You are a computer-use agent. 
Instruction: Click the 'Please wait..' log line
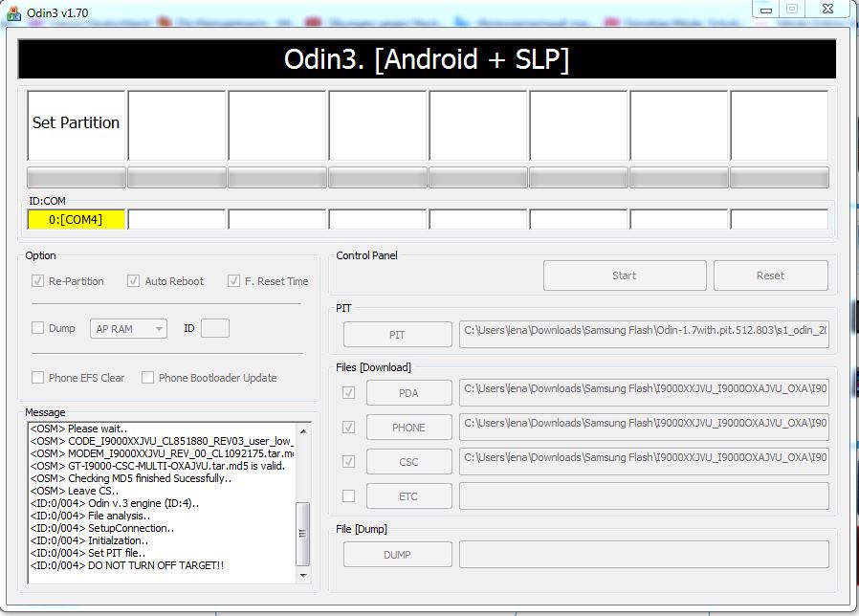click(78, 429)
